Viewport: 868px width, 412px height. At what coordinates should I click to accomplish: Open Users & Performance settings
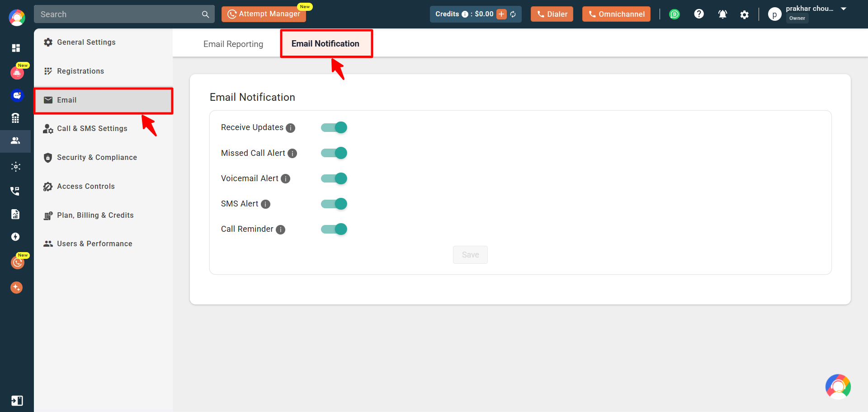pos(103,243)
